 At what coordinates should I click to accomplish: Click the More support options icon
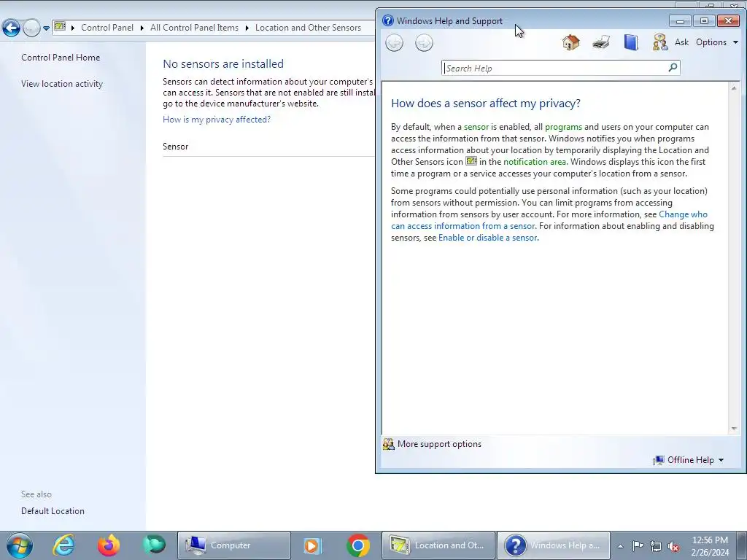pyautogui.click(x=389, y=444)
